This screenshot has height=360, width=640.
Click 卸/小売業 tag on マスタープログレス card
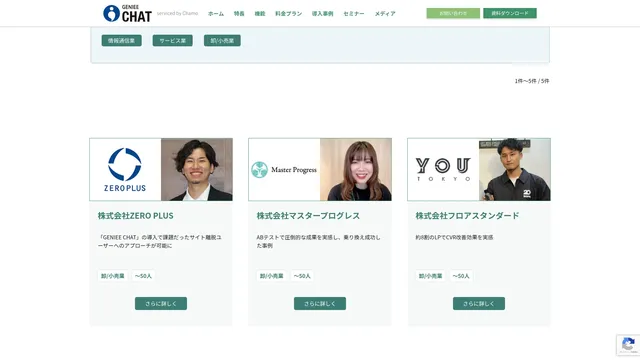271,276
